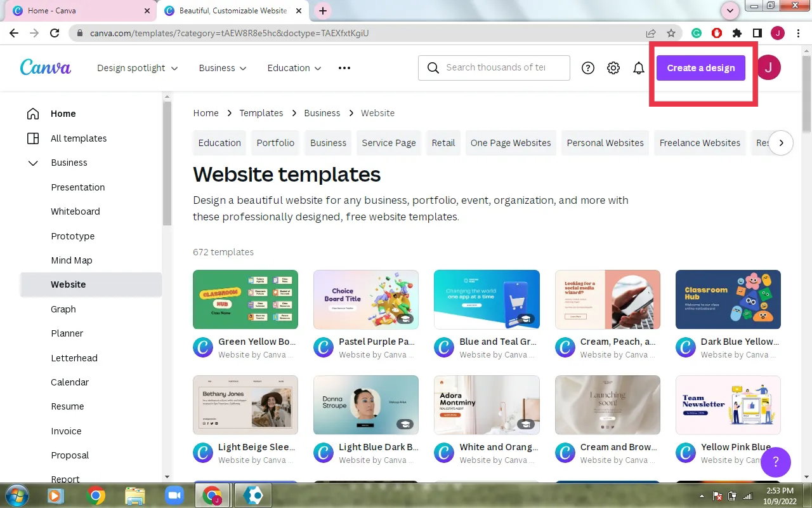Open File Explorer from the taskbar

[x=134, y=495]
